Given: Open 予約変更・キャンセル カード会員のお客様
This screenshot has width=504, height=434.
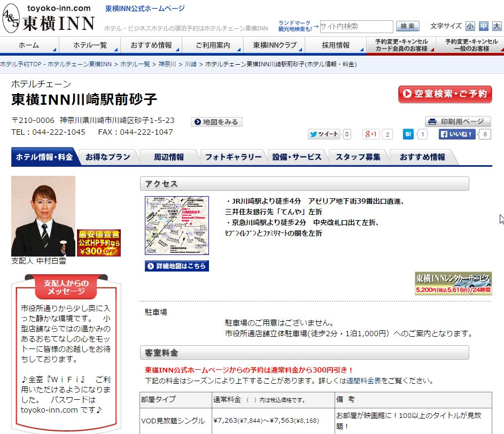Looking at the screenshot, I should (401, 45).
